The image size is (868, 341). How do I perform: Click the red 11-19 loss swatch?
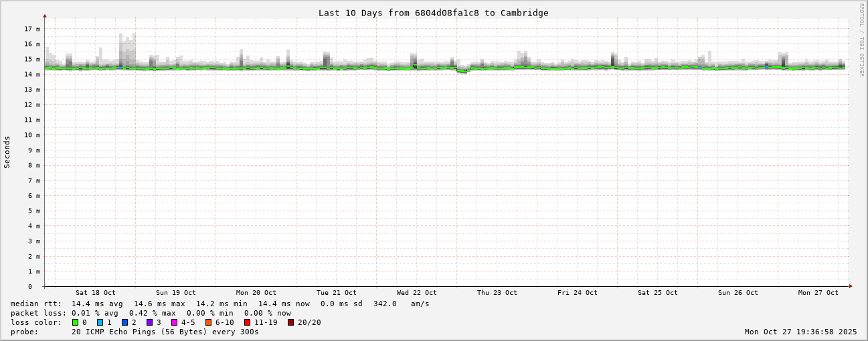[248, 322]
